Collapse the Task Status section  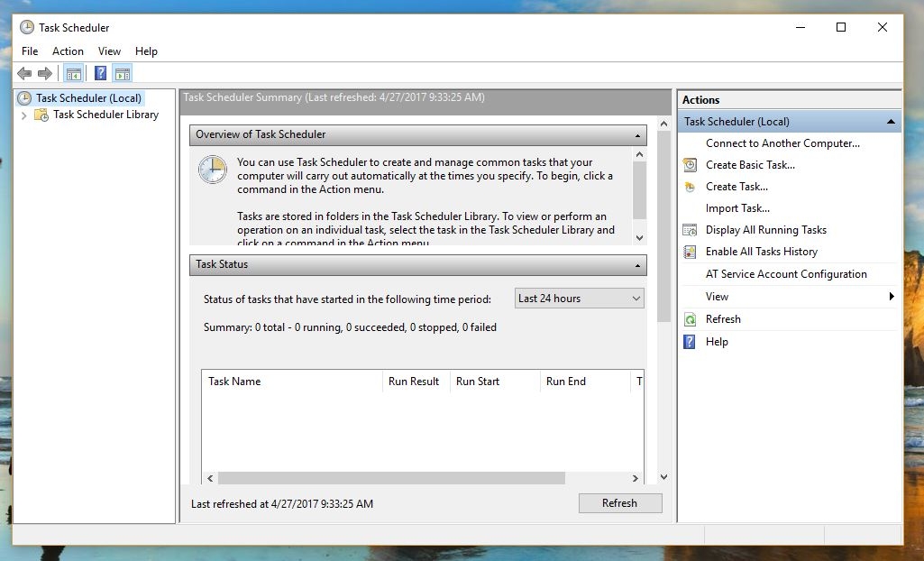point(637,265)
